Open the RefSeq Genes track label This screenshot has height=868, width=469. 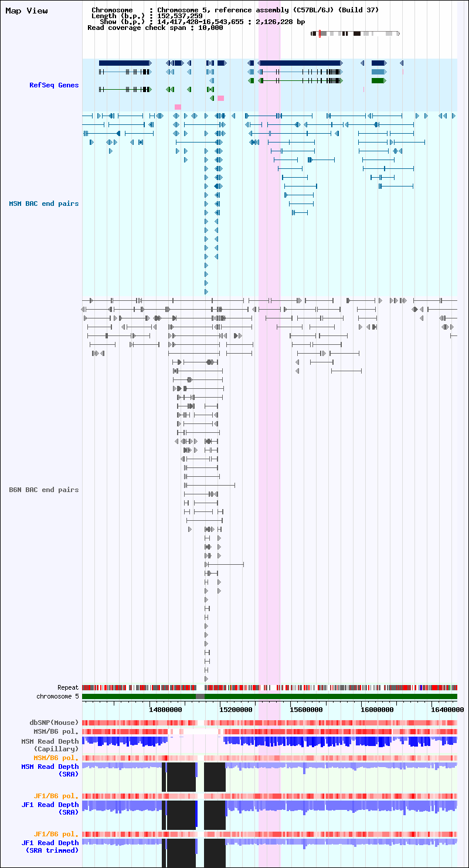coord(54,86)
